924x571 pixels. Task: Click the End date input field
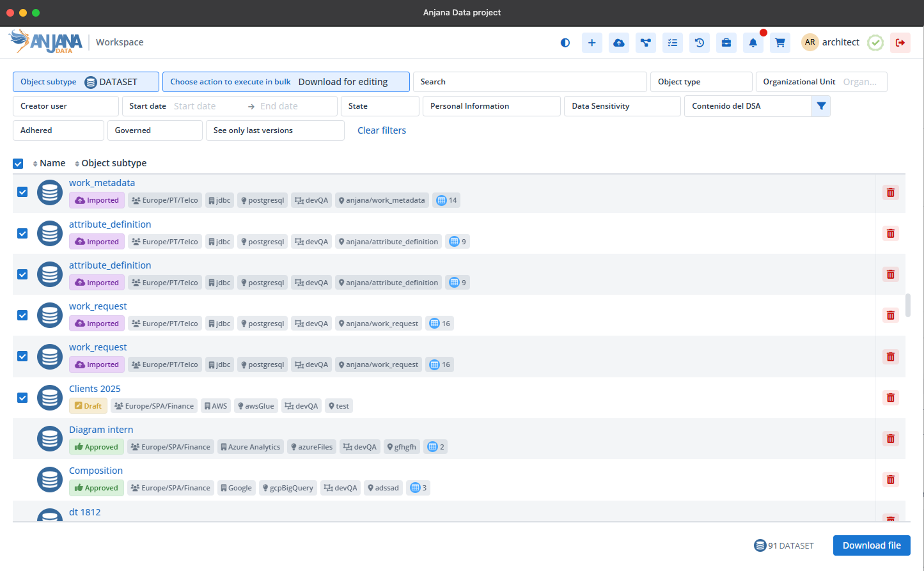(294, 106)
